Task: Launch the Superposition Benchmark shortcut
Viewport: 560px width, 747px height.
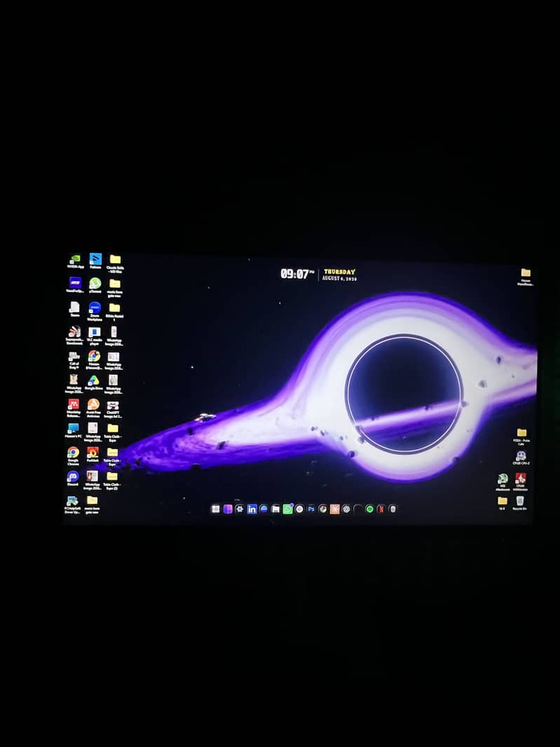Action: click(74, 335)
